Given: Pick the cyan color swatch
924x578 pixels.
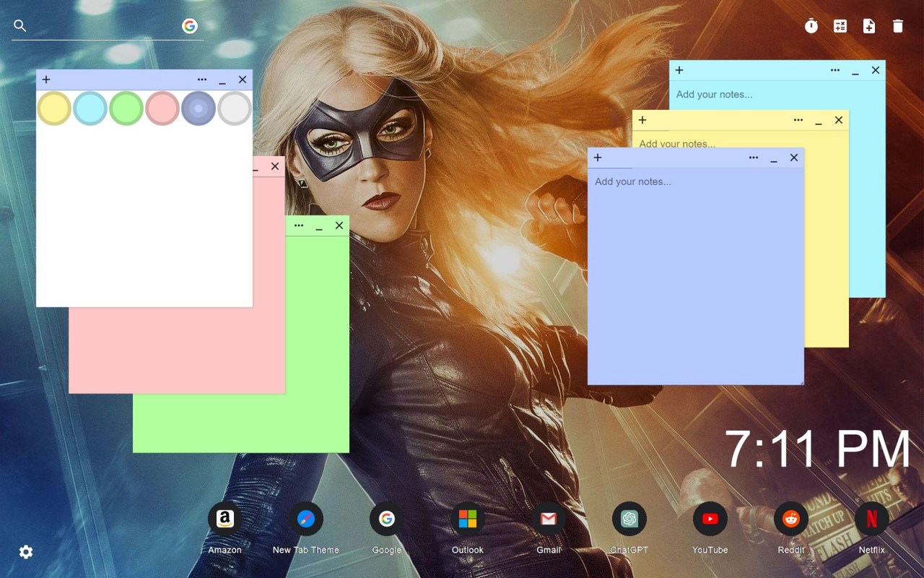Looking at the screenshot, I should click(90, 108).
